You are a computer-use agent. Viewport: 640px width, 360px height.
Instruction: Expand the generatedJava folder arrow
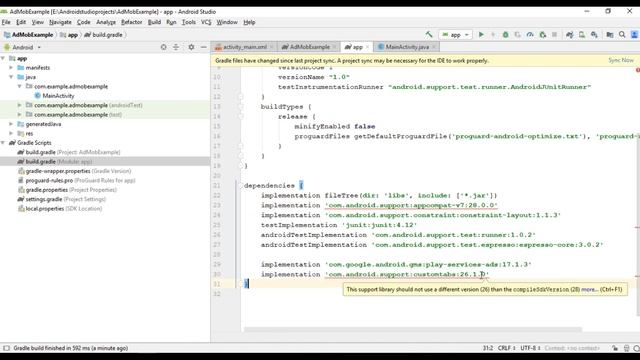11,124
